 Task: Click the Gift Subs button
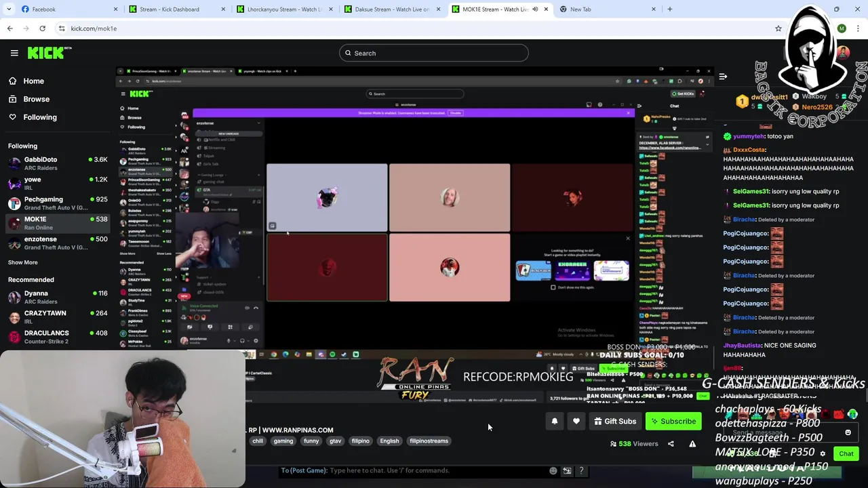coord(615,421)
